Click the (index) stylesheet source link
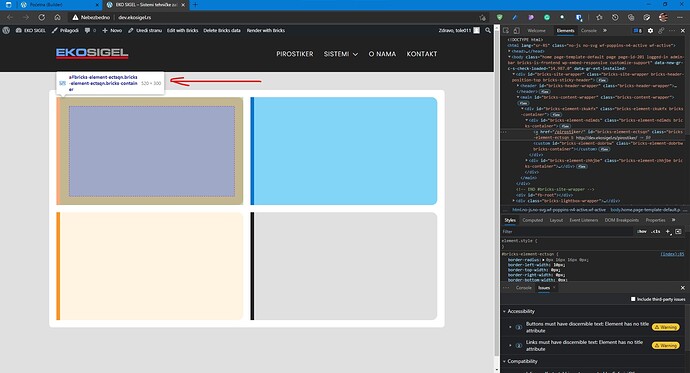The width and height of the screenshot is (690, 373). [x=672, y=254]
